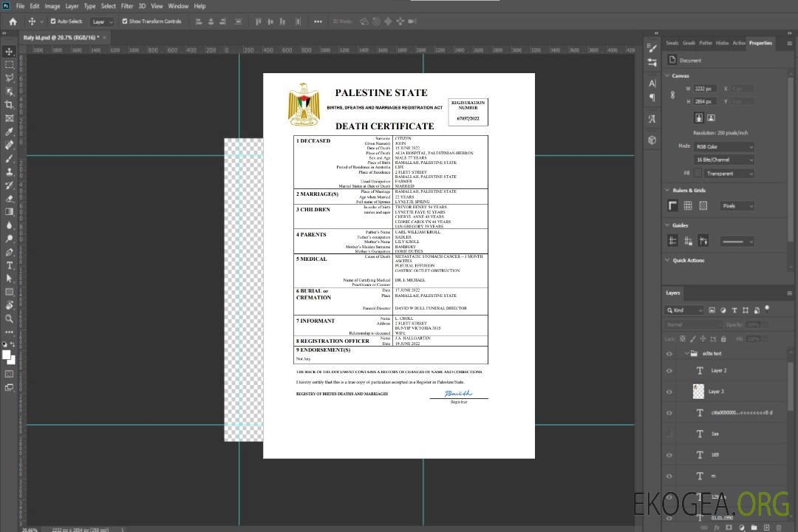Open the Paragraph panel icon

click(652, 98)
